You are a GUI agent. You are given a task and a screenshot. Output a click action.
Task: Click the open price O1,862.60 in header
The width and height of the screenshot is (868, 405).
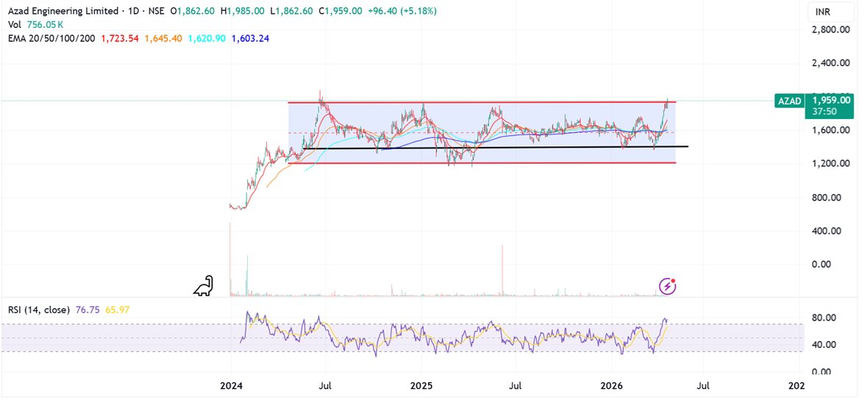click(x=193, y=11)
